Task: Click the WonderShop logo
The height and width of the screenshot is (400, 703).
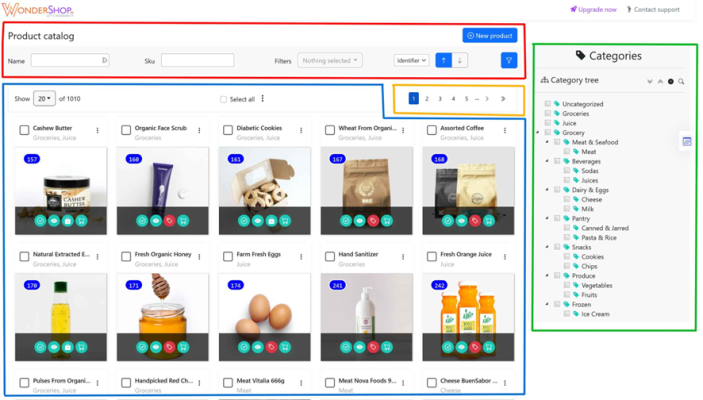Action: click(x=37, y=10)
